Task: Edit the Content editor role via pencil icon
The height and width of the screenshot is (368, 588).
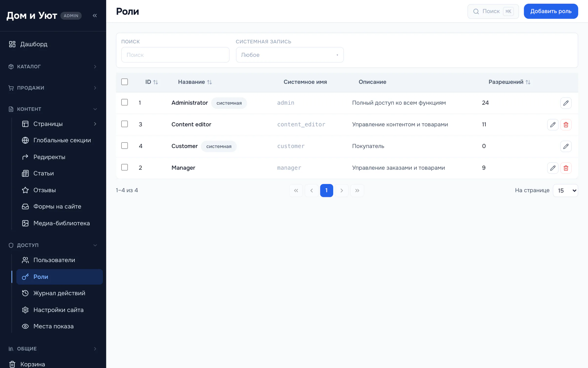Action: click(553, 125)
